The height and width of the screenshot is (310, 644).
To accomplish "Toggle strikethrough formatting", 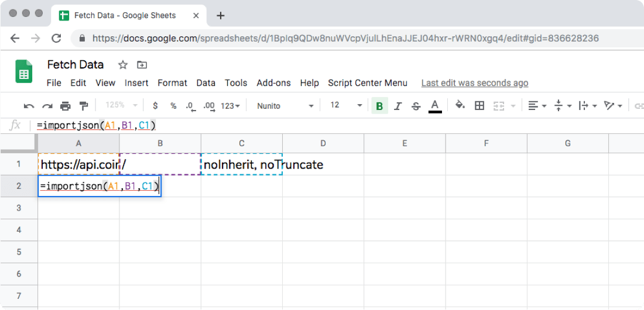I will [x=416, y=106].
